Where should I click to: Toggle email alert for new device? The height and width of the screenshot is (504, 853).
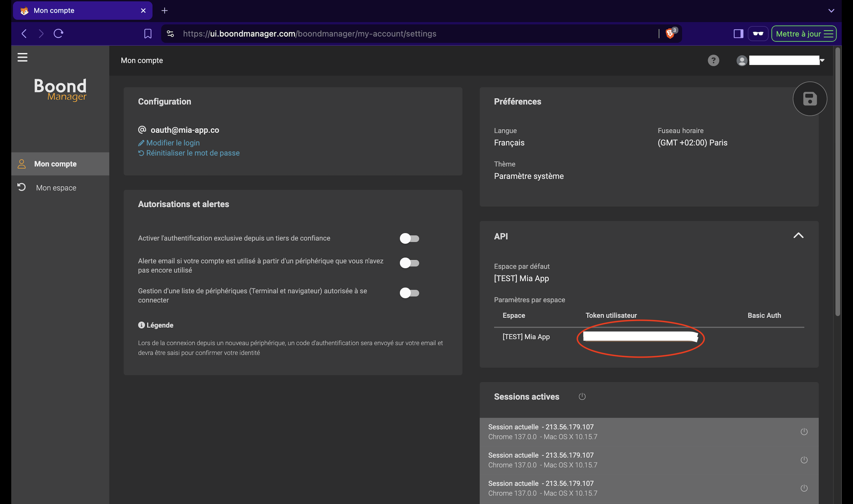tap(409, 263)
